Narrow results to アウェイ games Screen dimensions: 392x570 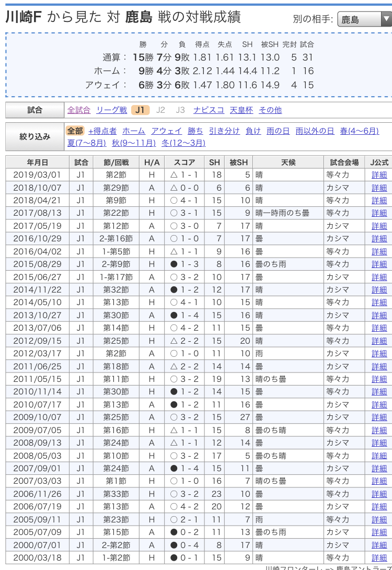click(x=167, y=131)
